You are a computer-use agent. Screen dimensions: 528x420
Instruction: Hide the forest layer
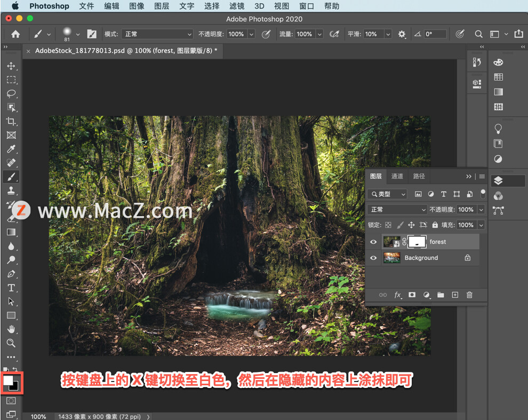[x=373, y=242]
